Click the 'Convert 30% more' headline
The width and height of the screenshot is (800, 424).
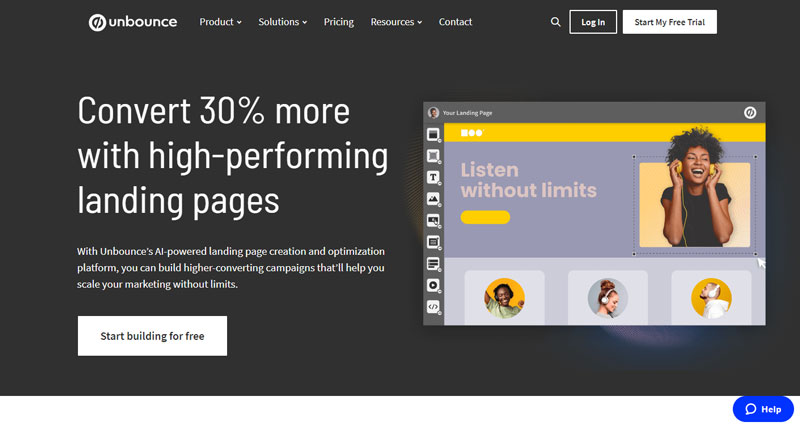point(232,156)
